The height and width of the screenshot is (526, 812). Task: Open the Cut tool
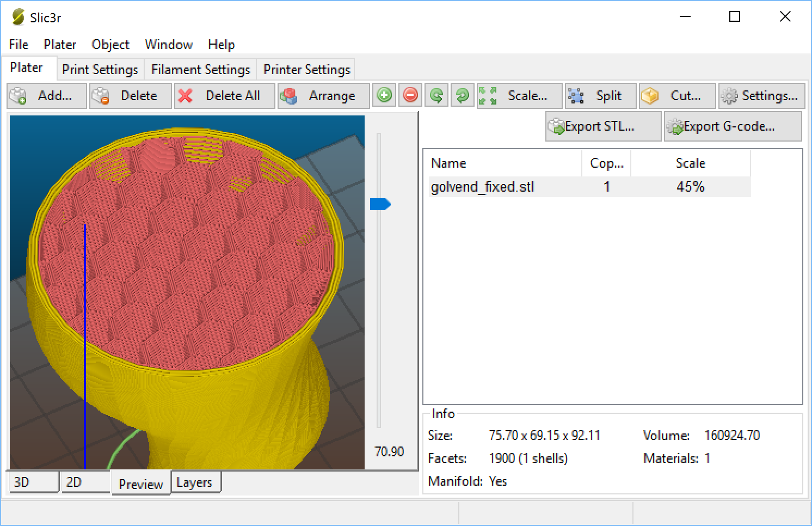coord(676,96)
